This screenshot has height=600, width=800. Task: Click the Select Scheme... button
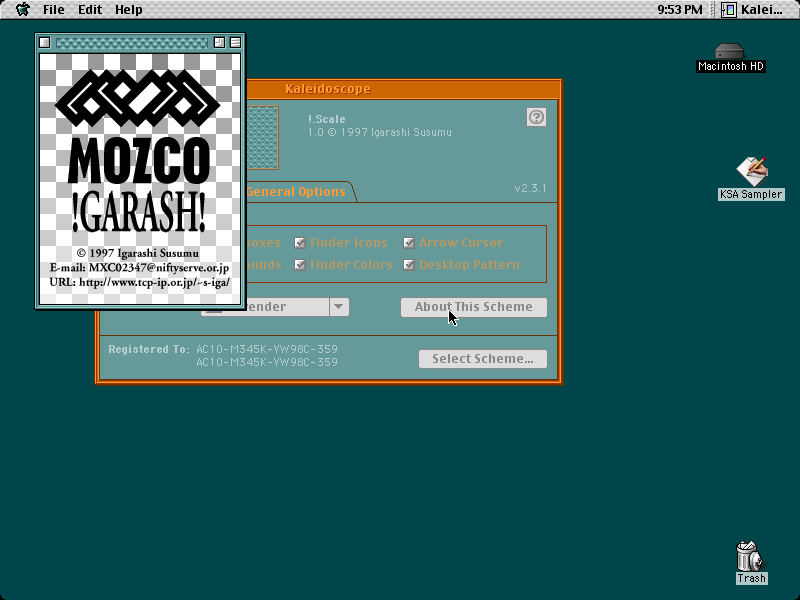(483, 359)
